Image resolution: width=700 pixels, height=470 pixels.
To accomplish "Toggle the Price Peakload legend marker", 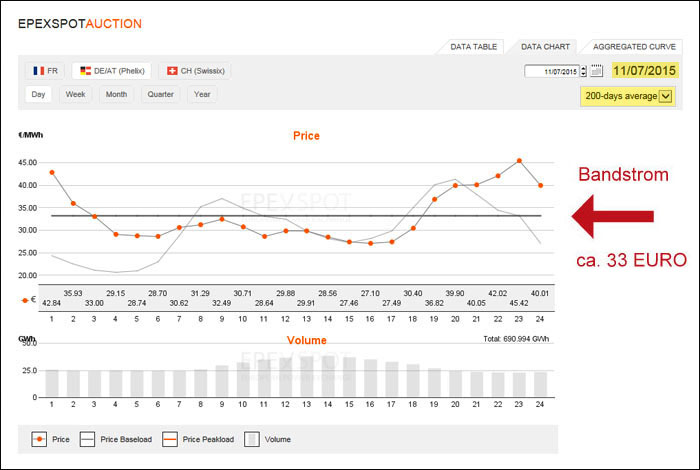I will [x=170, y=439].
